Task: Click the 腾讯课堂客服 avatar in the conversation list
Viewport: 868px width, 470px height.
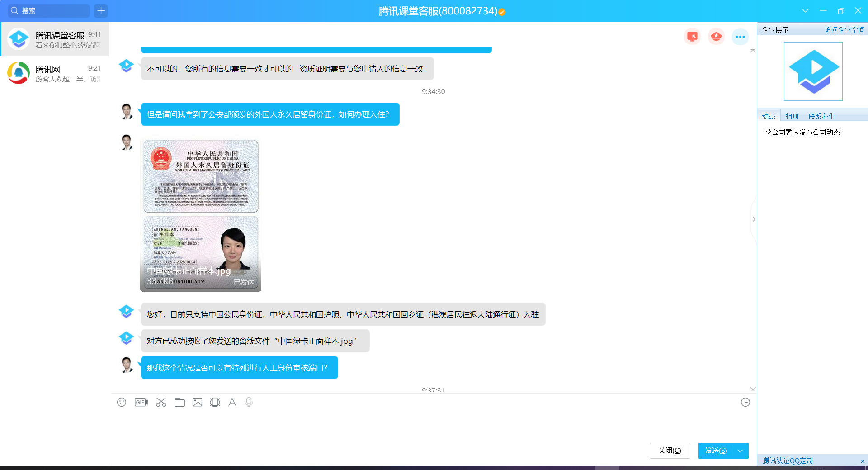Action: click(x=19, y=39)
